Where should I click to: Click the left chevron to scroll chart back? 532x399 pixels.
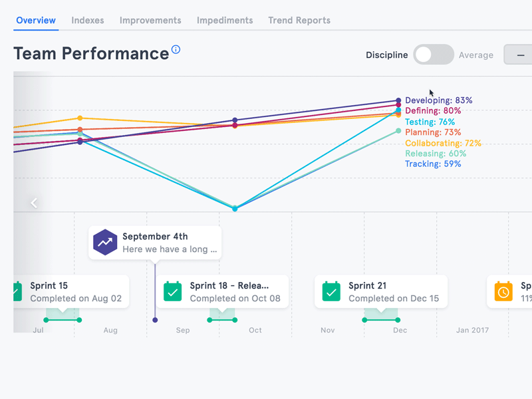click(34, 203)
